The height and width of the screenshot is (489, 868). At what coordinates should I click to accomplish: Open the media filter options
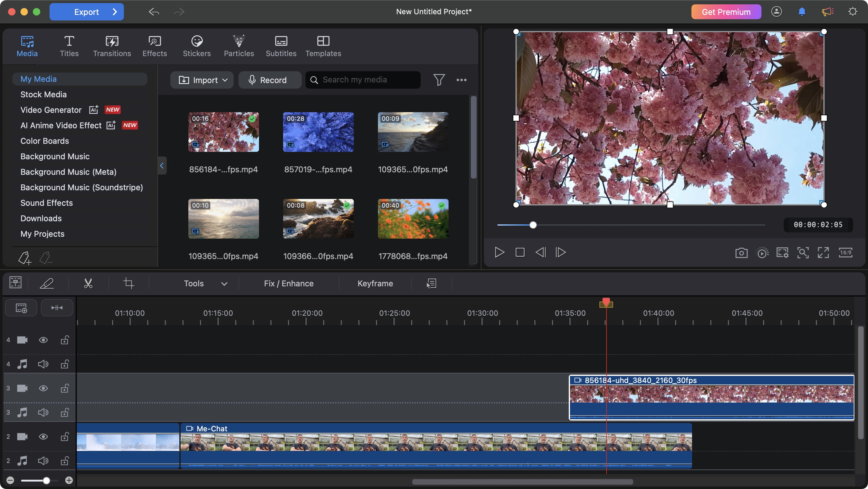click(x=439, y=80)
